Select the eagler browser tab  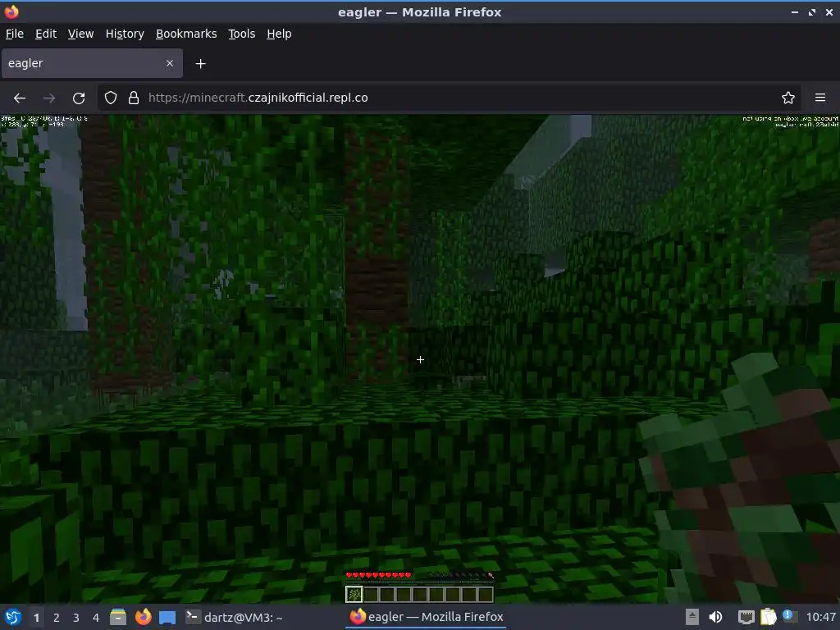[x=92, y=63]
